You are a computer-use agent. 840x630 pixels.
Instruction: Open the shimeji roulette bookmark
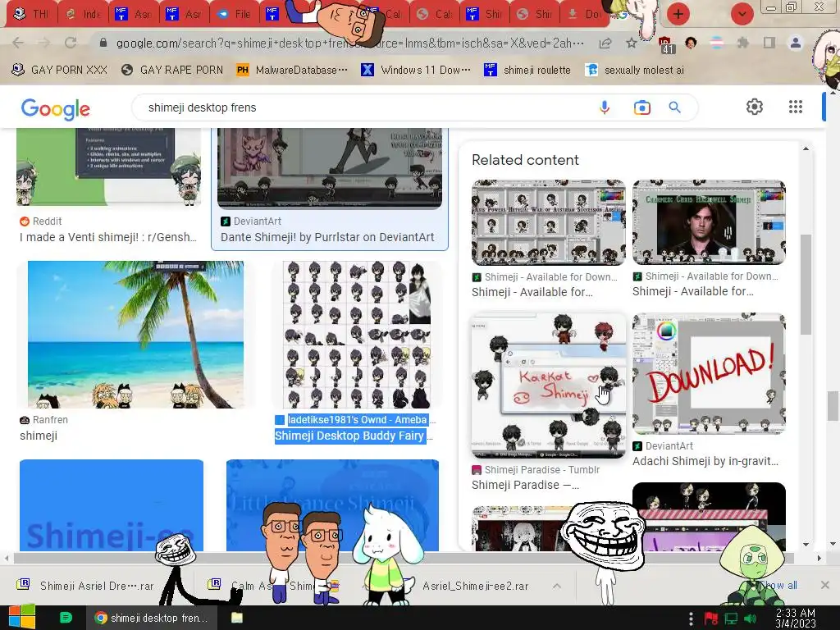(x=527, y=71)
